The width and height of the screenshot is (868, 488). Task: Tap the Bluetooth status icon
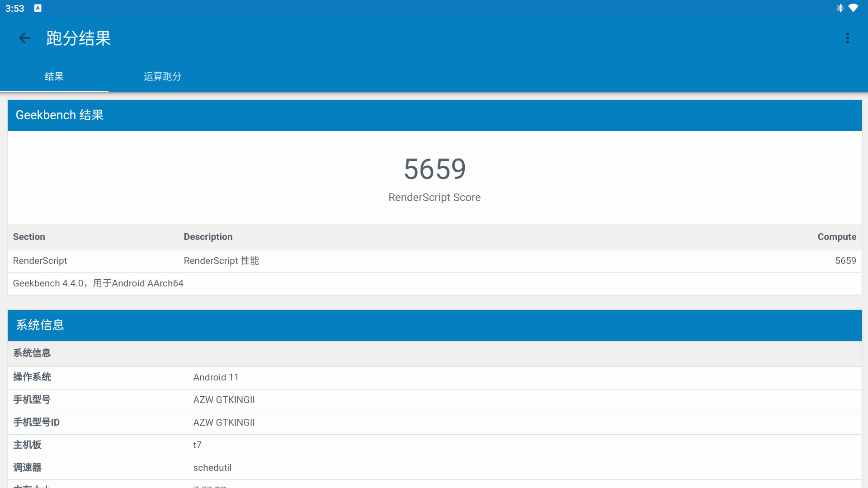pos(840,8)
